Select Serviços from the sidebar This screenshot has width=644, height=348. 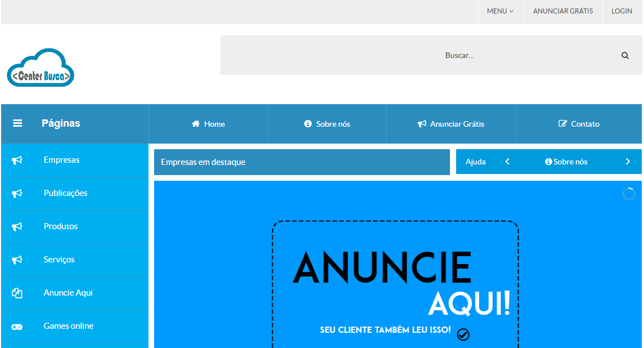pyautogui.click(x=59, y=260)
